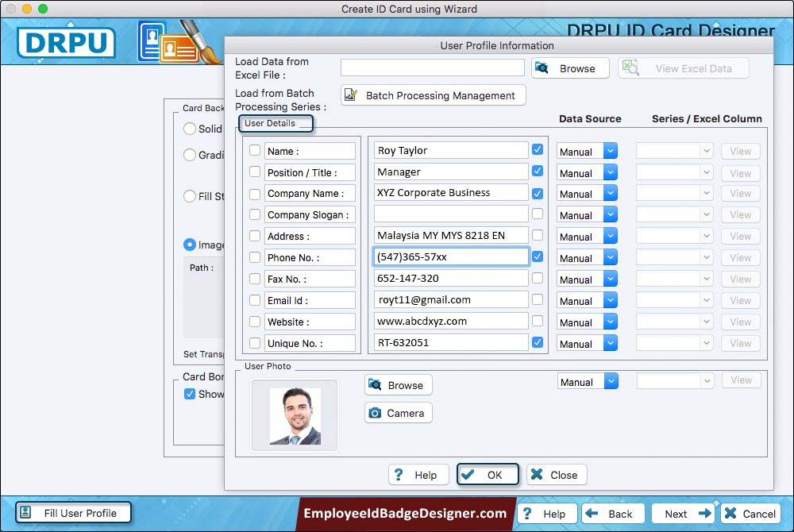Click the 652-147-320 fax field
Viewport: 794px width, 532px height.
click(451, 278)
